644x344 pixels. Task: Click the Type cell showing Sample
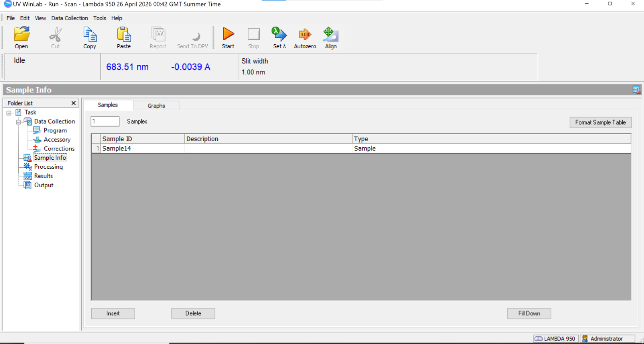[491, 148]
